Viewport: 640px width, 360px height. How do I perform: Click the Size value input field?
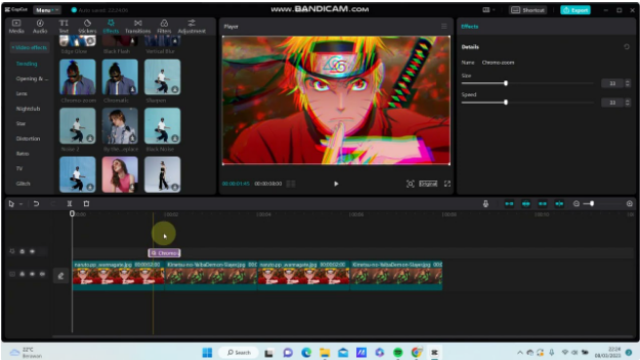pos(612,83)
